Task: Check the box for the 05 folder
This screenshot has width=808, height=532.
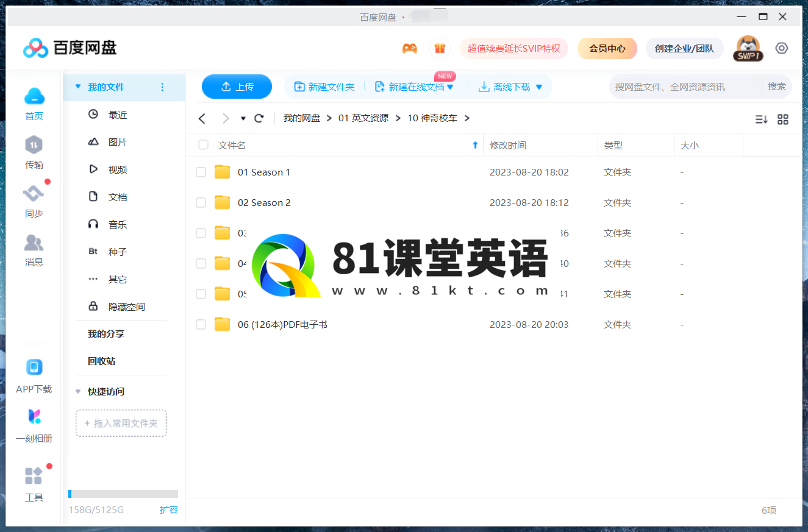Action: 201,294
